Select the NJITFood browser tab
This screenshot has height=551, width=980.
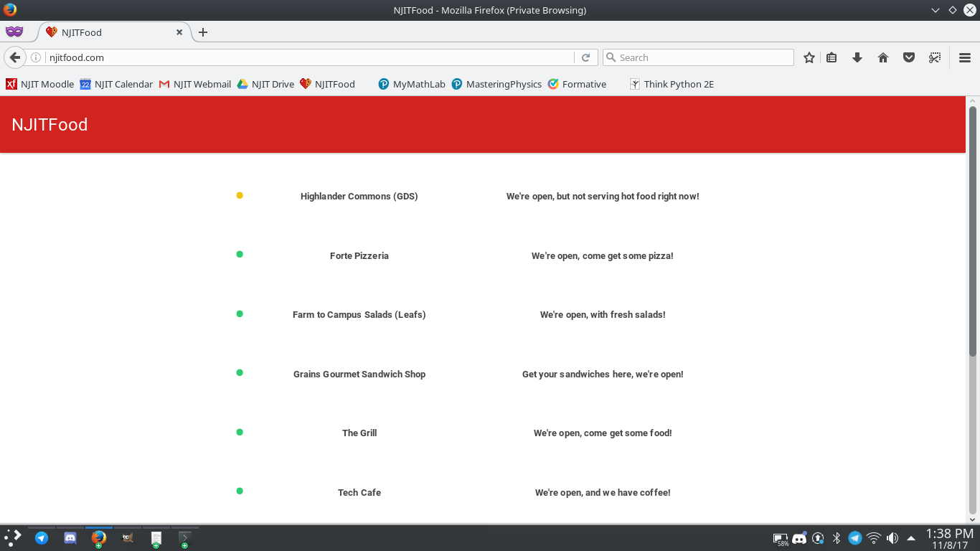click(115, 32)
